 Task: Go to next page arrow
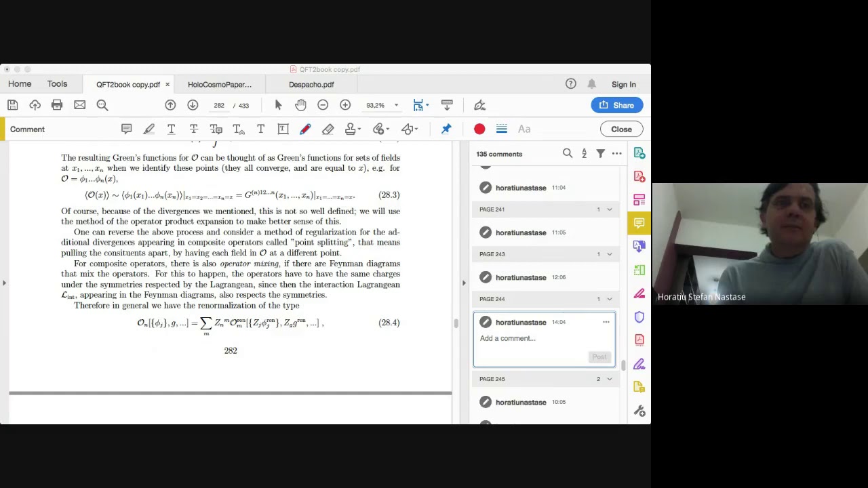pos(193,105)
